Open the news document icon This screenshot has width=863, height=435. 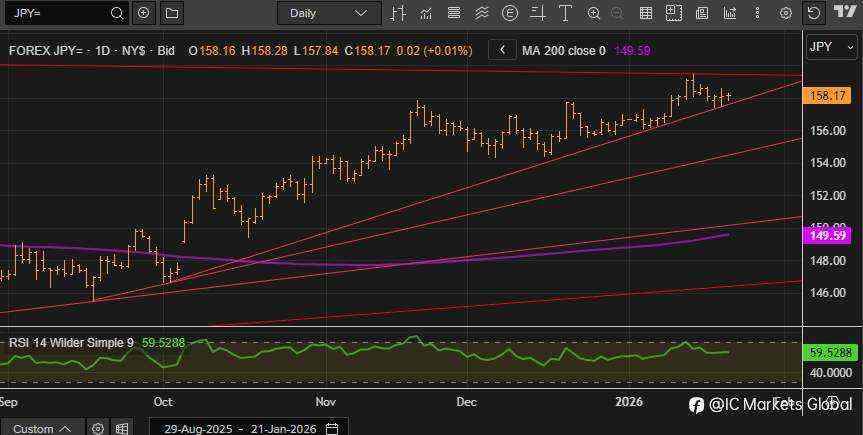coord(702,13)
